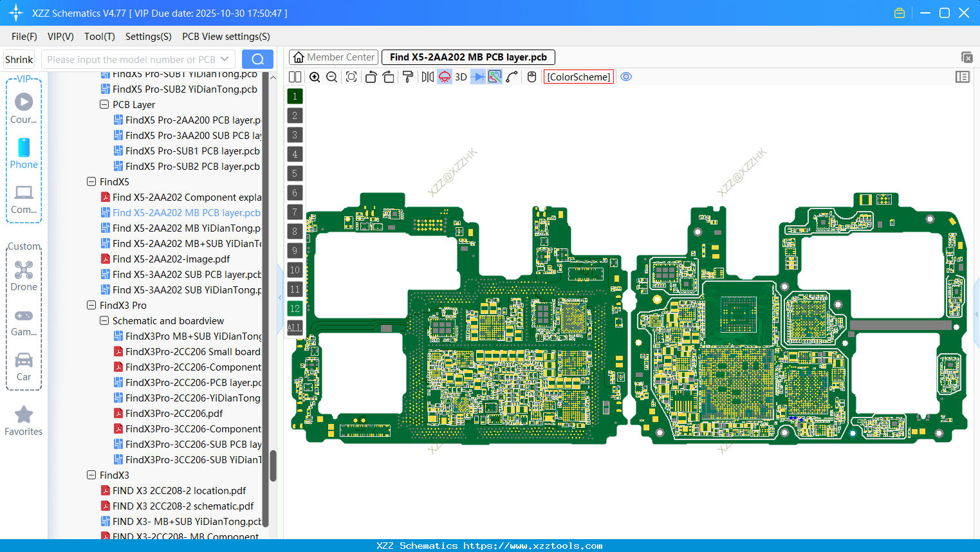This screenshot has width=980, height=552.
Task: Select the curve measurement tool
Action: 512,77
